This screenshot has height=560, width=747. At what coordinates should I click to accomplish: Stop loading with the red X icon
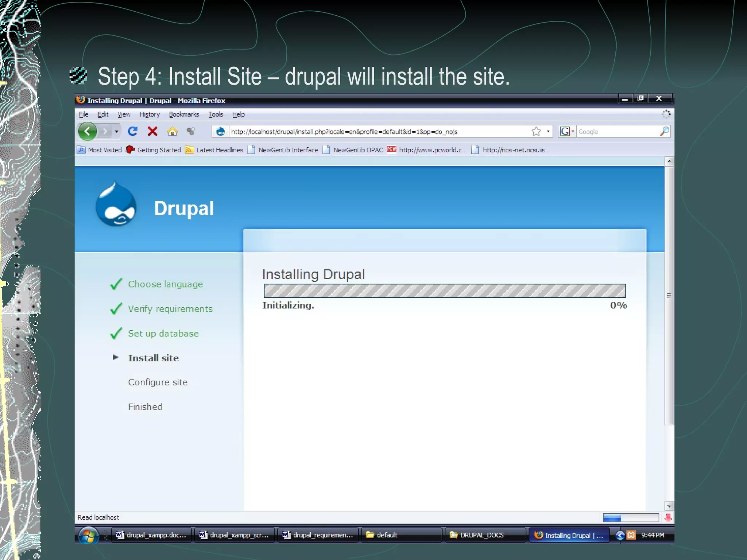pyautogui.click(x=152, y=131)
